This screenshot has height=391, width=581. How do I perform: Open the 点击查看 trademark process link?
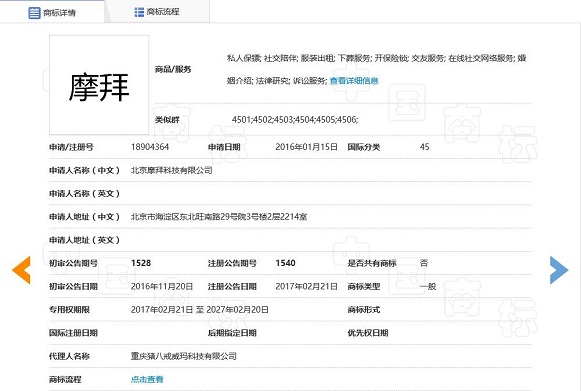[147, 379]
